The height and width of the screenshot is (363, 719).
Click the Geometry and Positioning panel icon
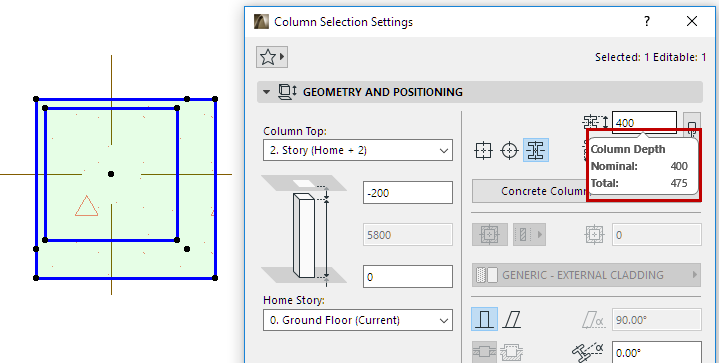coord(288,92)
